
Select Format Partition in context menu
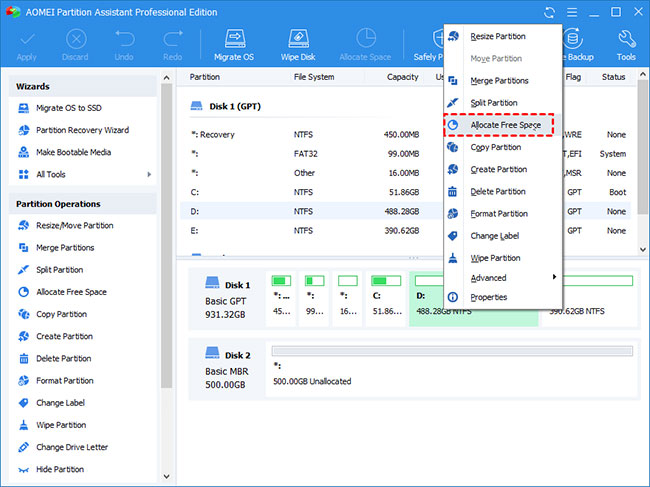(498, 213)
